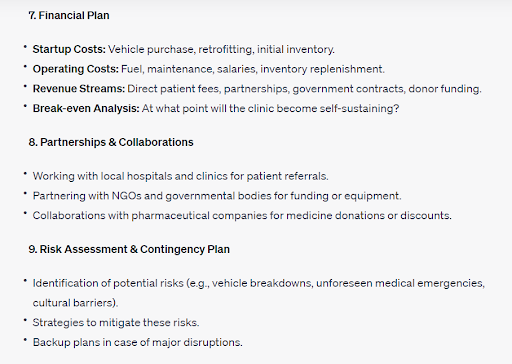The image size is (512, 364).
Task: Click the 'Startup Costs:' bold label
Action: 69,49
